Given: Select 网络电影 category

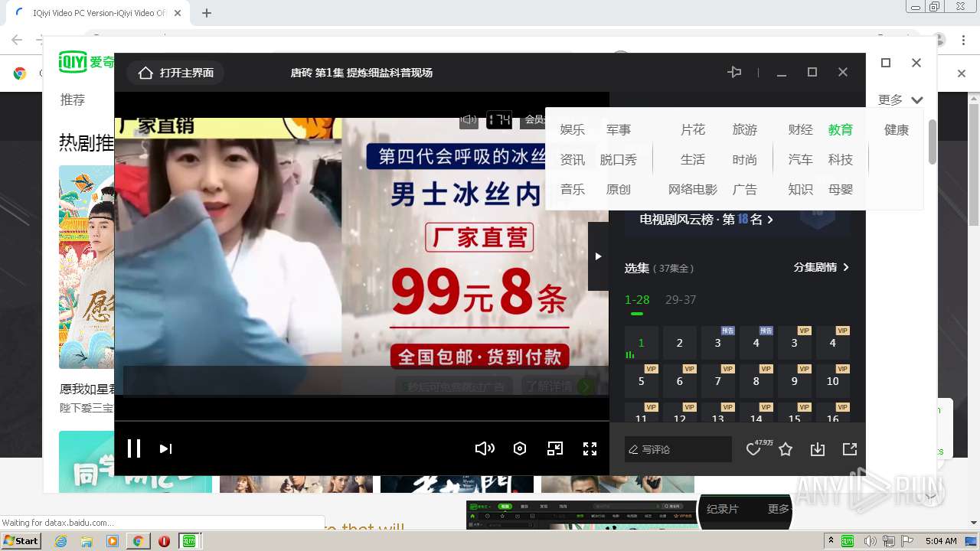Looking at the screenshot, I should (693, 190).
